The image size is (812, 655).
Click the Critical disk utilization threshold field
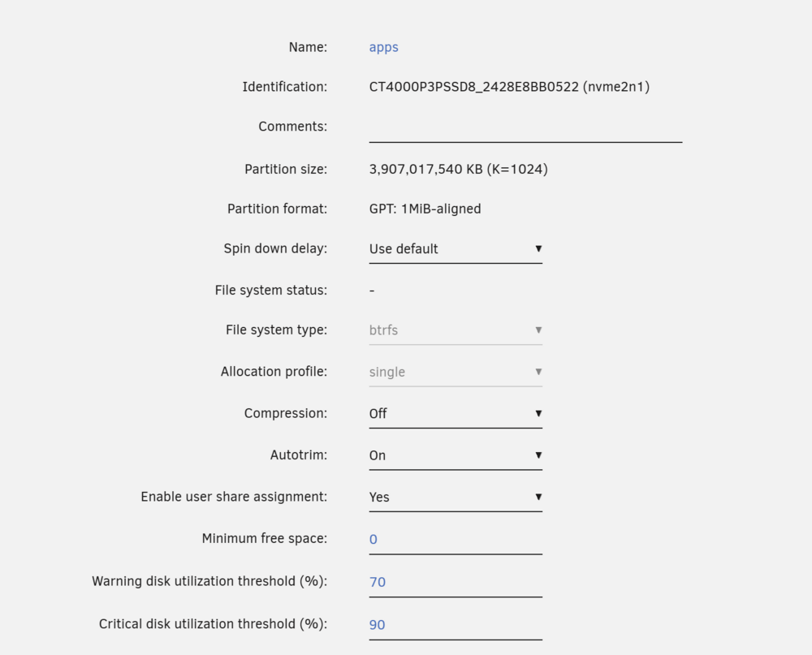[x=456, y=625]
